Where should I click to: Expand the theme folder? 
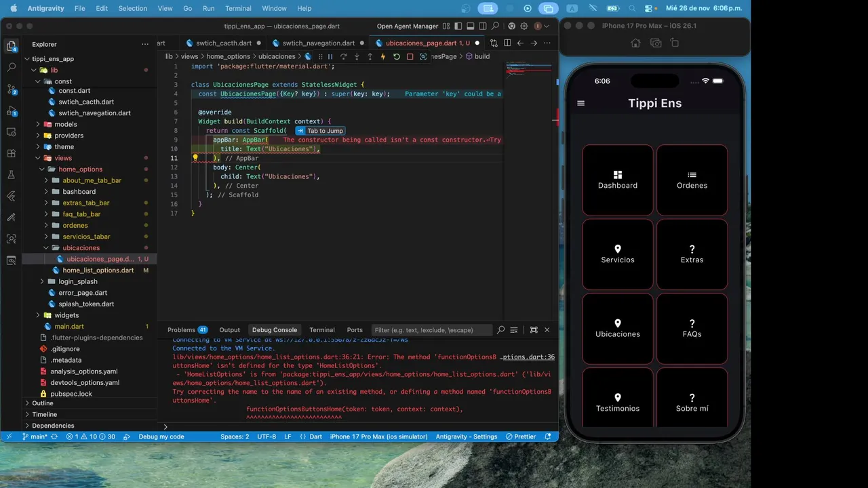[64, 146]
